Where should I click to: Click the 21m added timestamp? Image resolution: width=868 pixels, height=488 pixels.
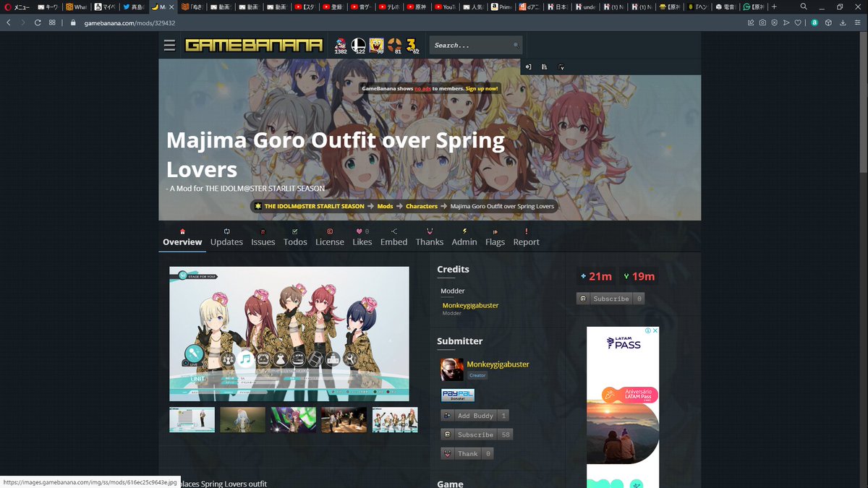click(x=596, y=276)
